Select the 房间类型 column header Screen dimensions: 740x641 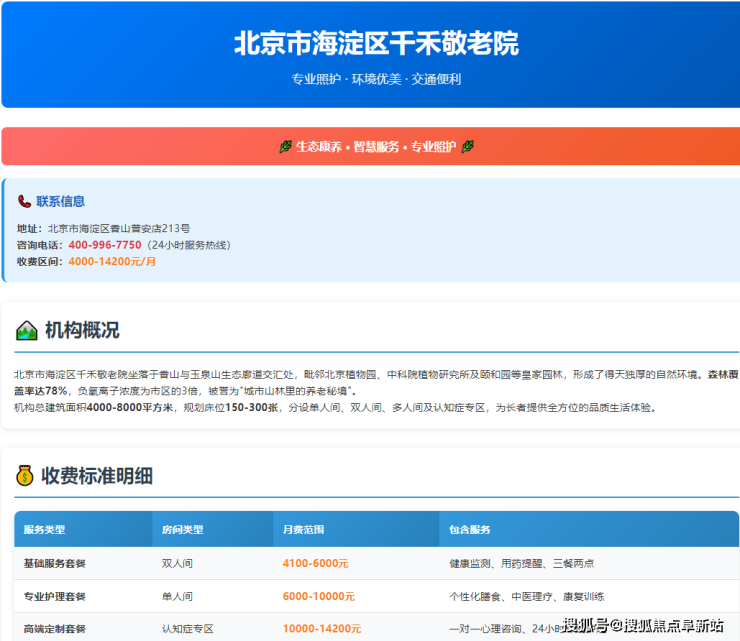pyautogui.click(x=182, y=530)
